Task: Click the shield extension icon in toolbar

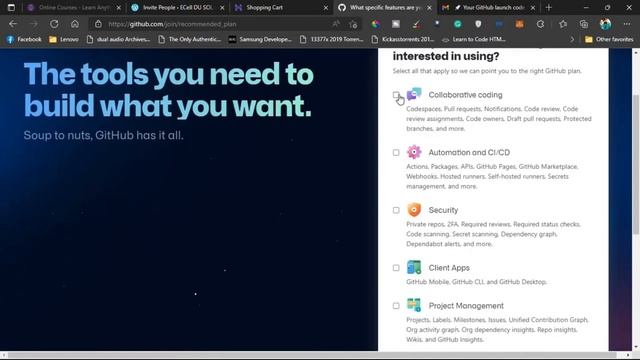Action: click(x=478, y=24)
